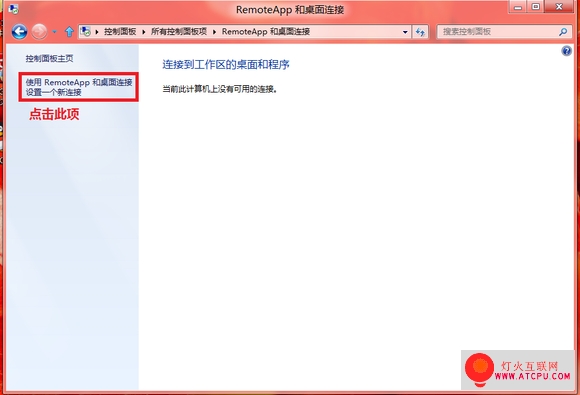580x395 pixels.
Task: Refresh the control panel page
Action: click(x=420, y=32)
